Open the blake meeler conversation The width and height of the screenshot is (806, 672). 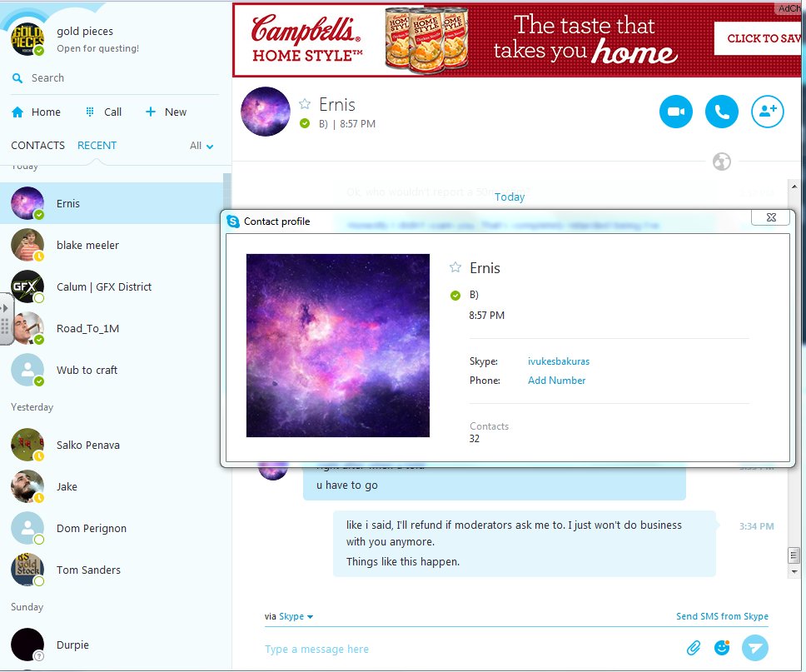coord(112,246)
